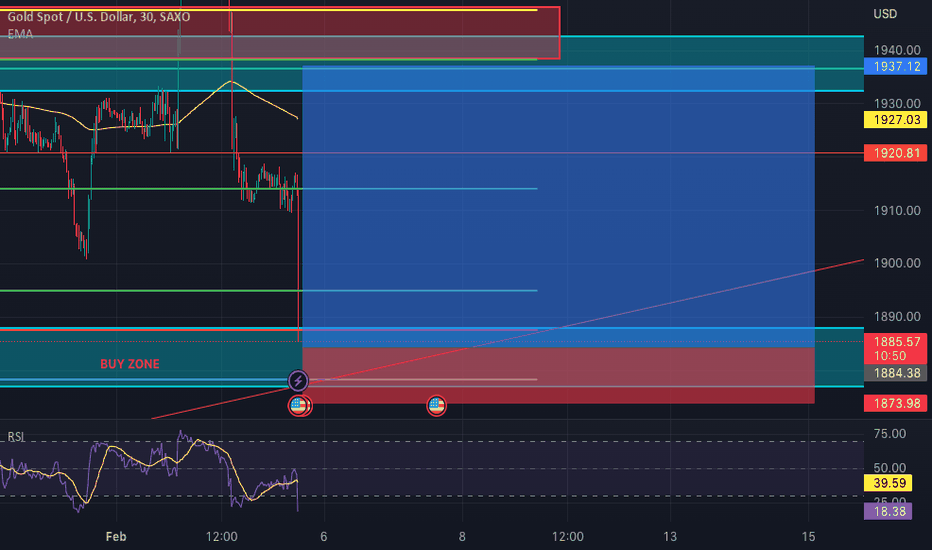The height and width of the screenshot is (550, 932).
Task: Click the 75.00 RSI scale value
Action: [890, 433]
